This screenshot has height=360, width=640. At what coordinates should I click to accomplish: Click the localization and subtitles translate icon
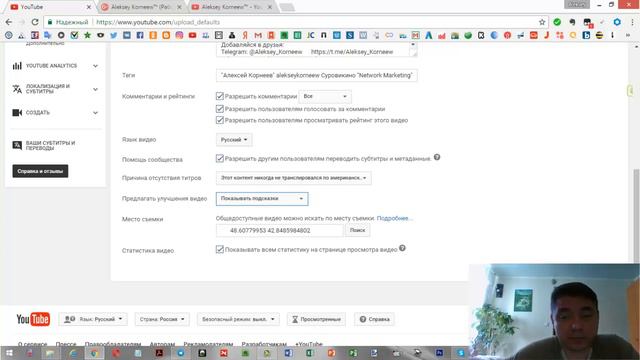click(17, 89)
